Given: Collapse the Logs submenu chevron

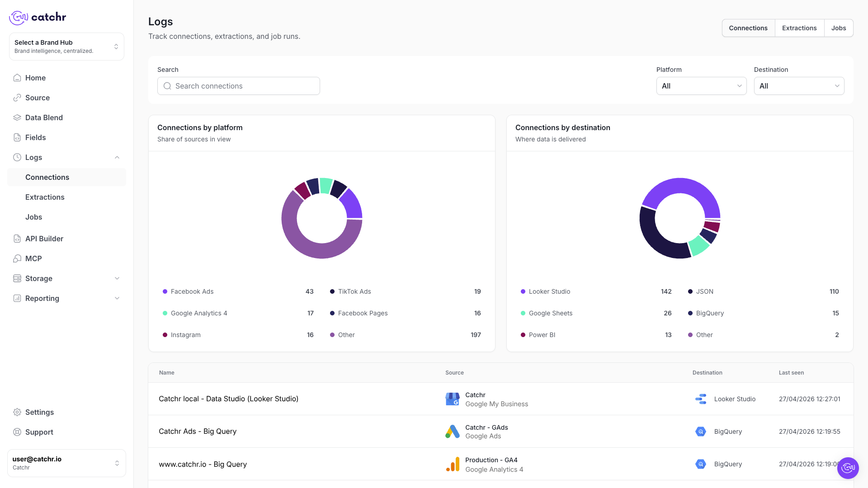Looking at the screenshot, I should (x=117, y=157).
